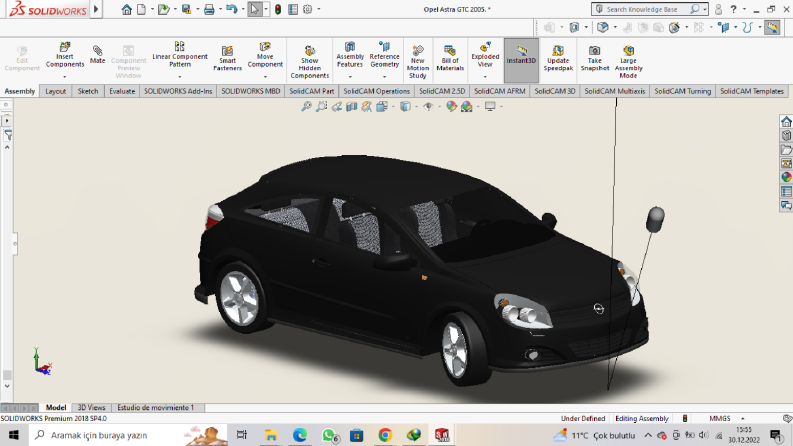Open Reference Geometry tool
The height and width of the screenshot is (446, 793).
[384, 56]
